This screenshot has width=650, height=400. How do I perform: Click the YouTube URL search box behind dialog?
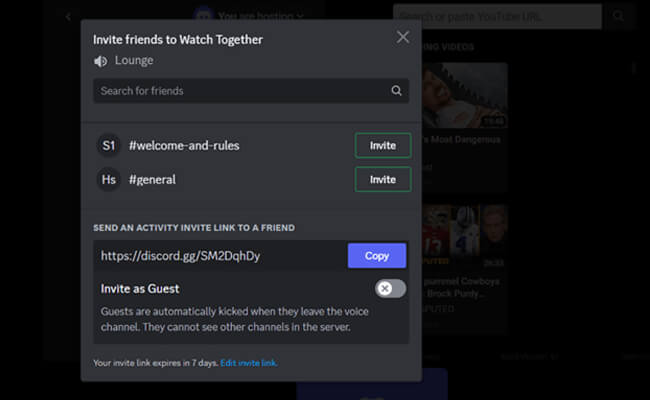pos(497,17)
